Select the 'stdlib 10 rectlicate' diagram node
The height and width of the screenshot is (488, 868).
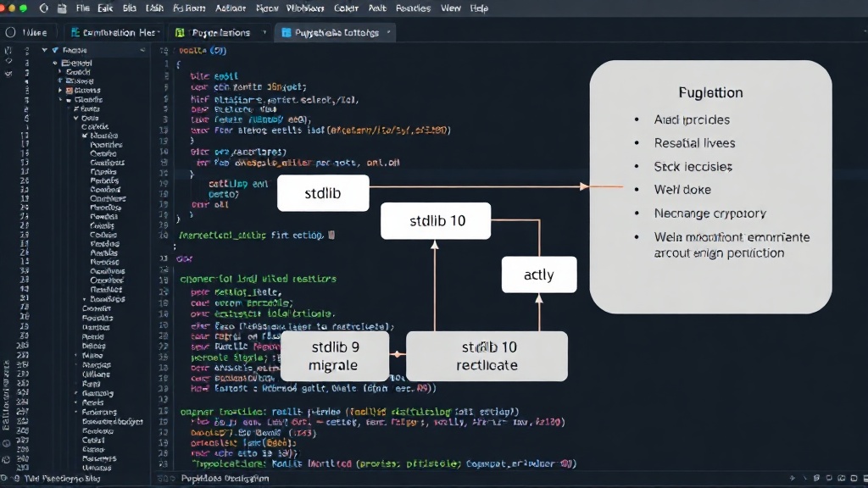[x=487, y=357]
